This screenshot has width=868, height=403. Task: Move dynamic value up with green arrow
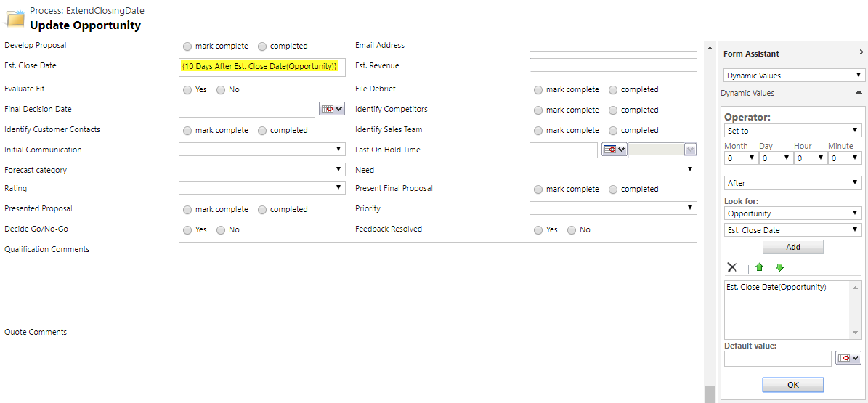(x=760, y=267)
